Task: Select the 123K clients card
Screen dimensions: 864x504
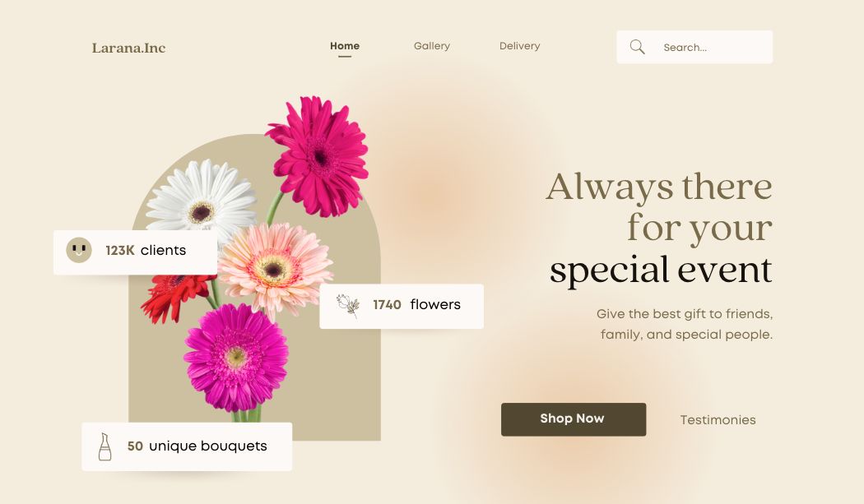Action: tap(135, 252)
